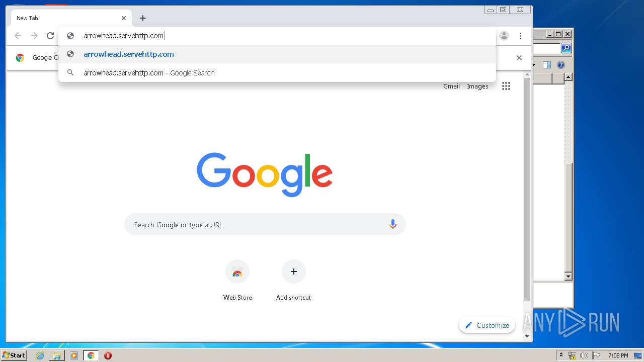The width and height of the screenshot is (644, 362).
Task: Open the Google apps grid
Action: (x=506, y=86)
